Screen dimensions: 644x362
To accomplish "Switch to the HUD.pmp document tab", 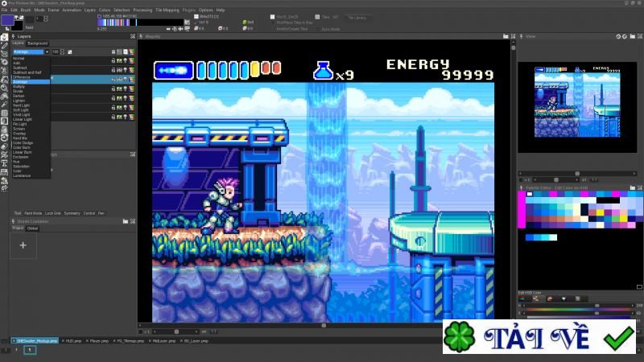I will (73, 340).
